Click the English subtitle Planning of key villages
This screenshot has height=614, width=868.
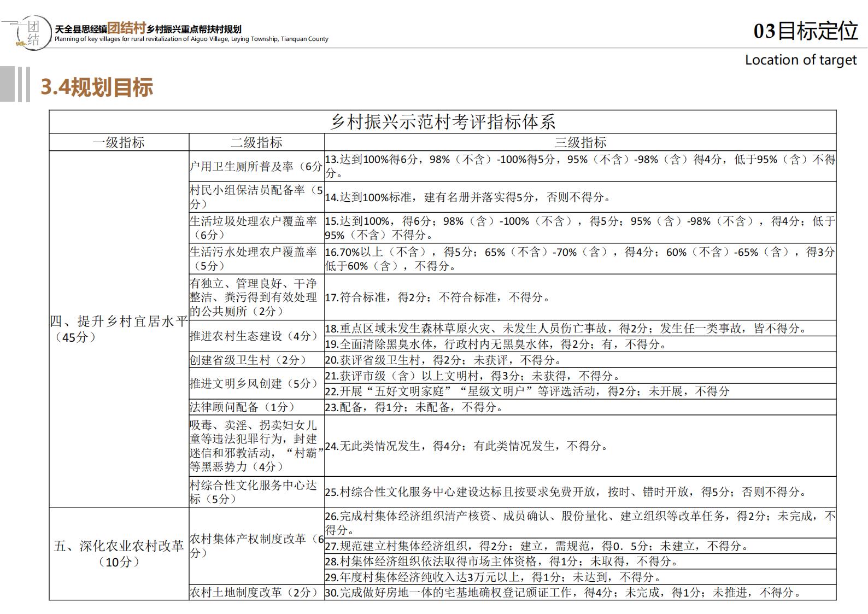point(191,39)
